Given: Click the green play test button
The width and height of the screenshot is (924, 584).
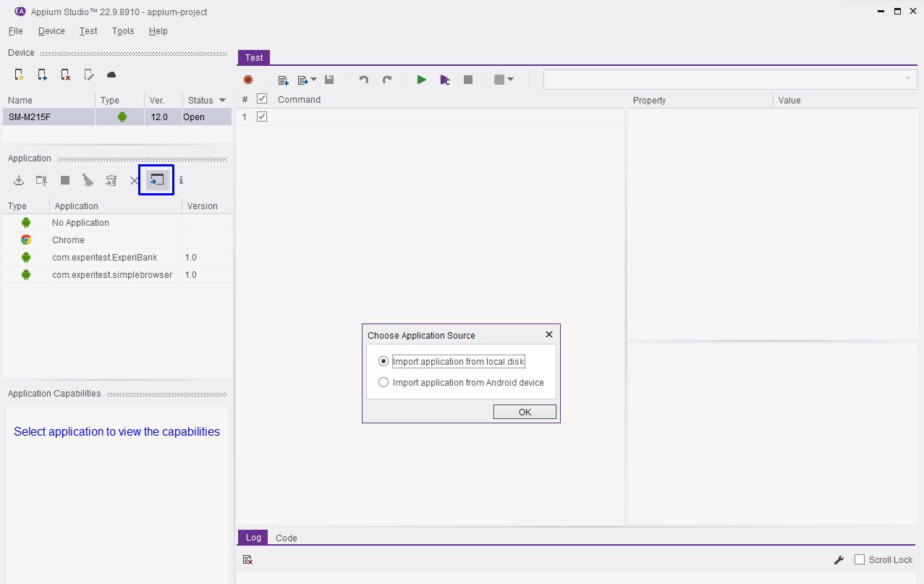Looking at the screenshot, I should pyautogui.click(x=422, y=80).
